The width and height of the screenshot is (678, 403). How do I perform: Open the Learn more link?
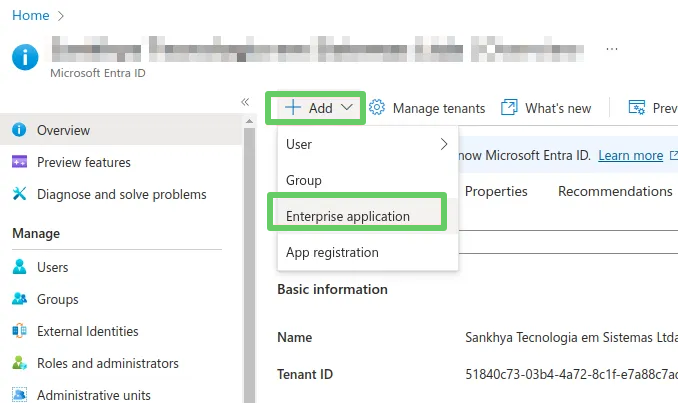[x=630, y=155]
